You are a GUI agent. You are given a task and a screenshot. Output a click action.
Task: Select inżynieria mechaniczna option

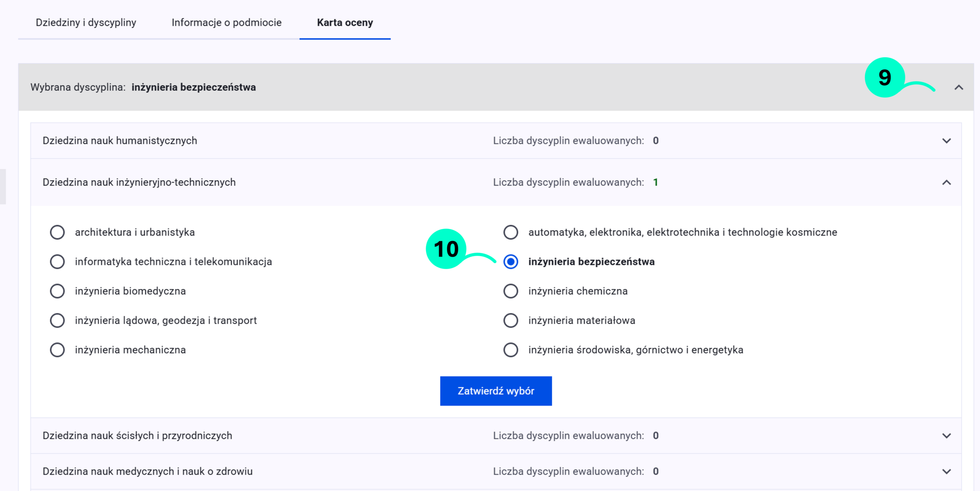click(57, 350)
